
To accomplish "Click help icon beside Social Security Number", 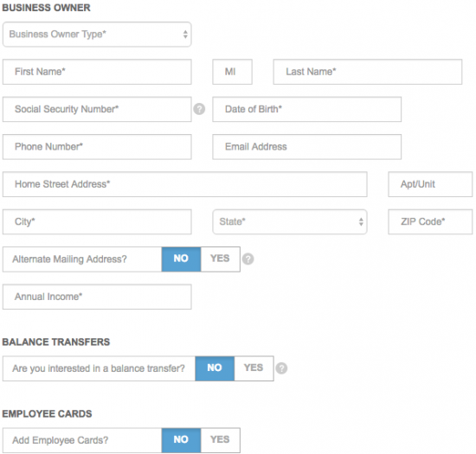I will 199,109.
